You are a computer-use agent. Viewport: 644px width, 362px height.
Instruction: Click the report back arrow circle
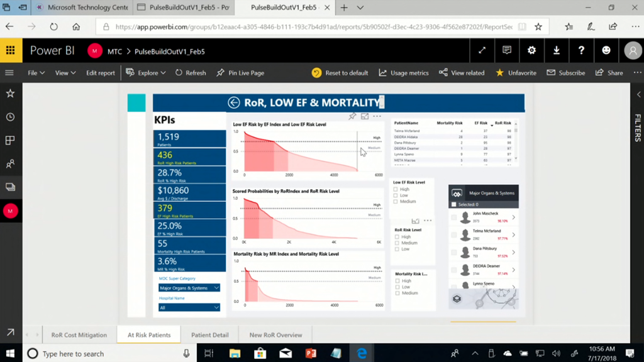tap(234, 102)
